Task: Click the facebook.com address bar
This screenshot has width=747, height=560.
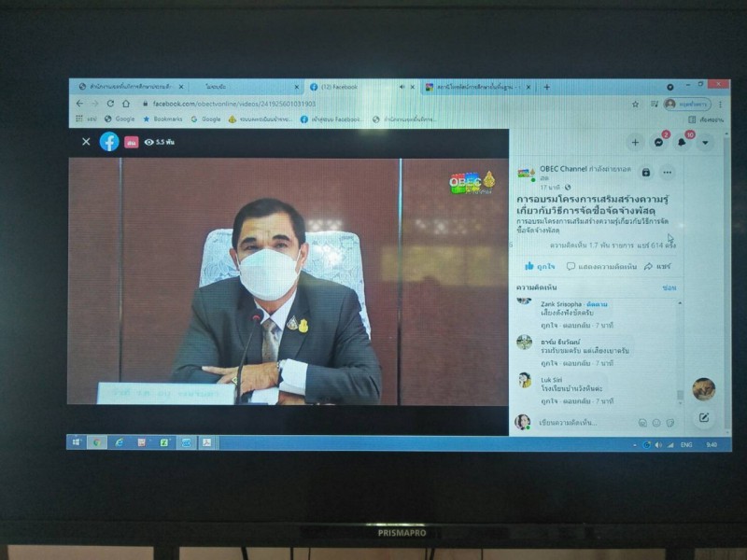Action: (x=381, y=104)
